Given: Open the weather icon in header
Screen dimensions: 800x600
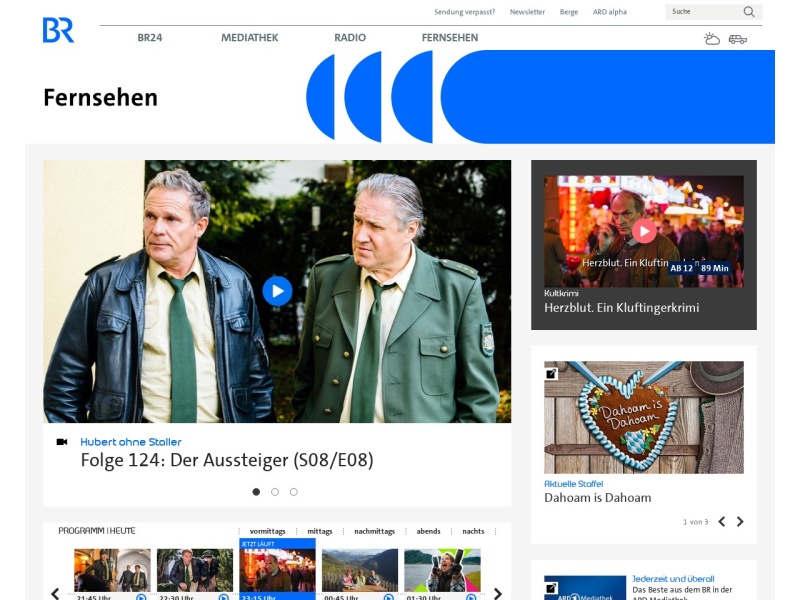Looking at the screenshot, I should [712, 39].
